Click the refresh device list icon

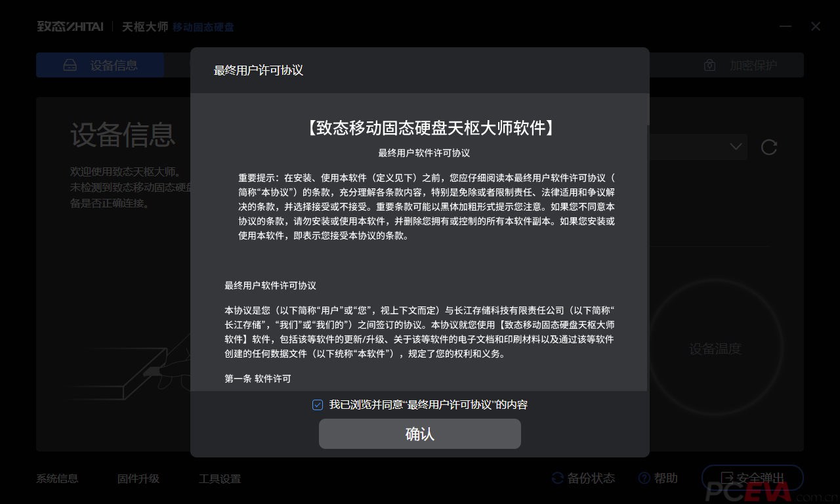point(769,148)
